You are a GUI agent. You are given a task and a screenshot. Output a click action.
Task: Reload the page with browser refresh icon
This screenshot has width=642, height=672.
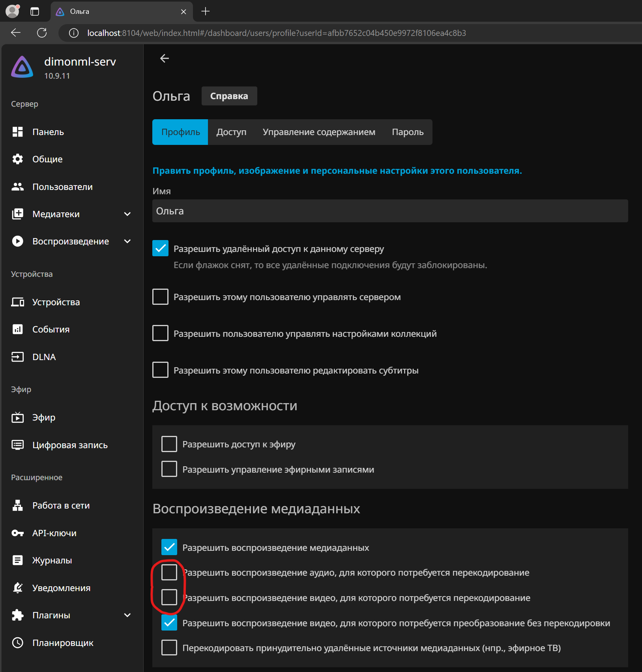42,33
